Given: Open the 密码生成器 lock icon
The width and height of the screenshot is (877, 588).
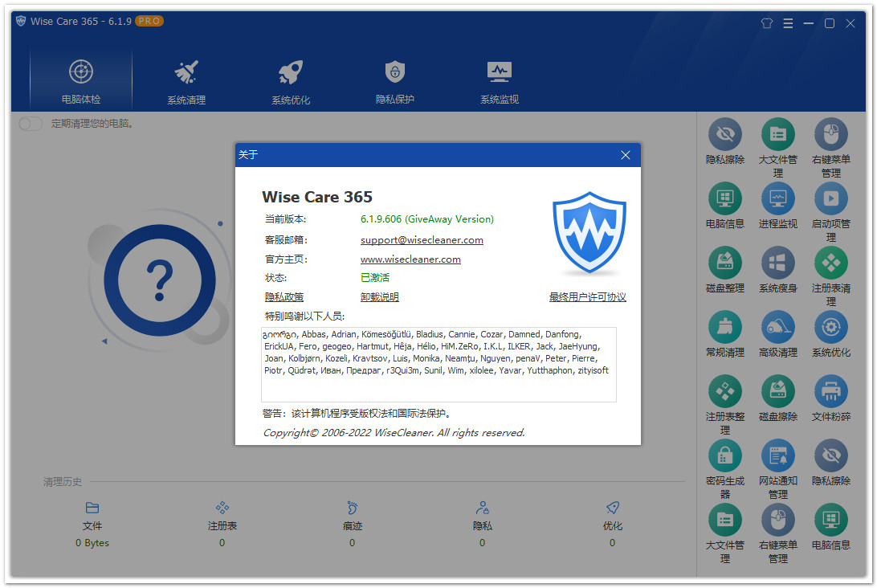Looking at the screenshot, I should 725,456.
